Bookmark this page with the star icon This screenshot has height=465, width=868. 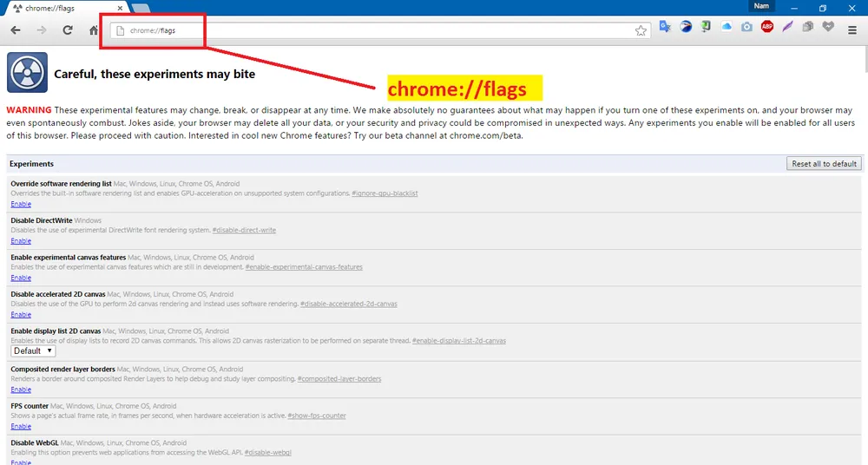(x=641, y=30)
